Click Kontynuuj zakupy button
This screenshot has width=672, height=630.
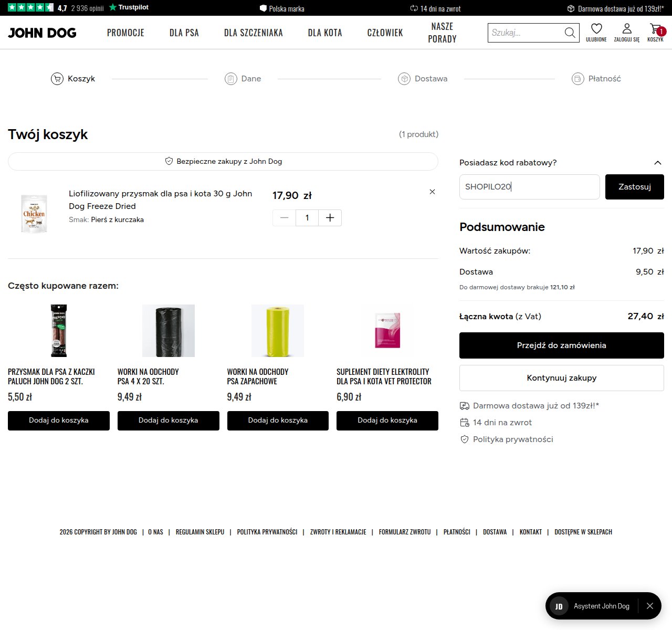coord(562,378)
